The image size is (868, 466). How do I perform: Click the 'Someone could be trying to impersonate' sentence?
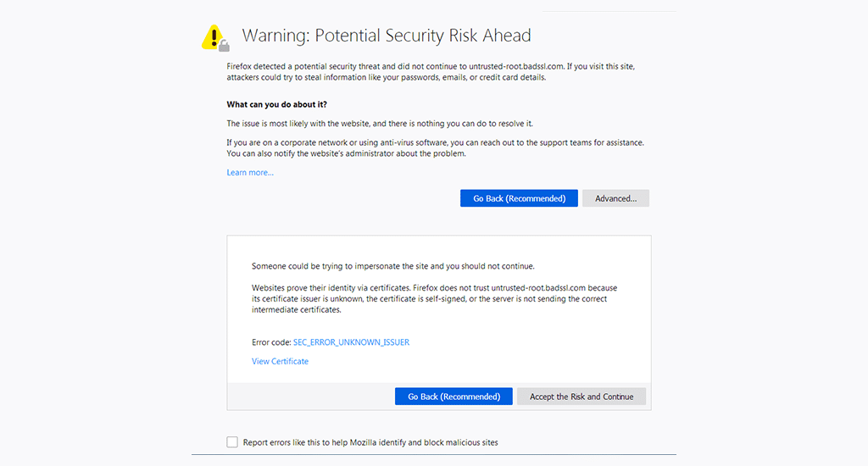392,266
